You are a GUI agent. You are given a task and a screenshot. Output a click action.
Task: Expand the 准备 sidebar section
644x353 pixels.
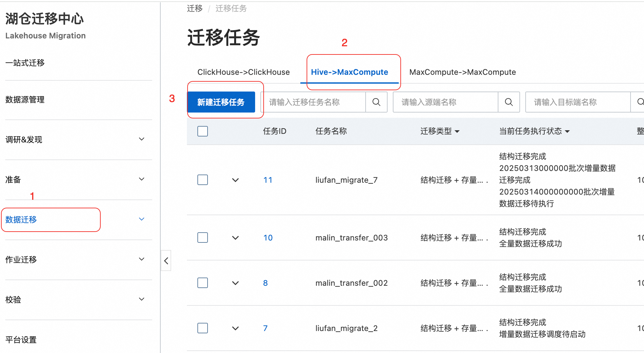click(x=142, y=179)
